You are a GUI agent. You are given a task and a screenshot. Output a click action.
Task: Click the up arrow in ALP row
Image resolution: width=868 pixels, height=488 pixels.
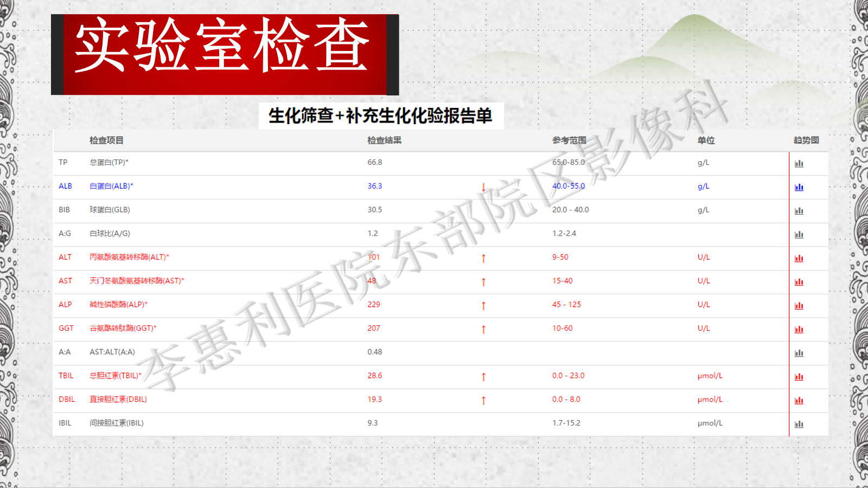coord(483,306)
